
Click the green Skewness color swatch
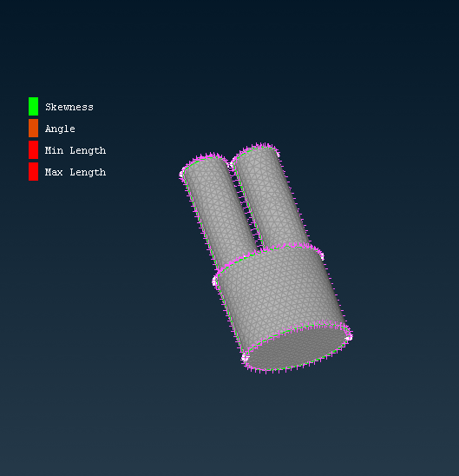pyautogui.click(x=33, y=106)
